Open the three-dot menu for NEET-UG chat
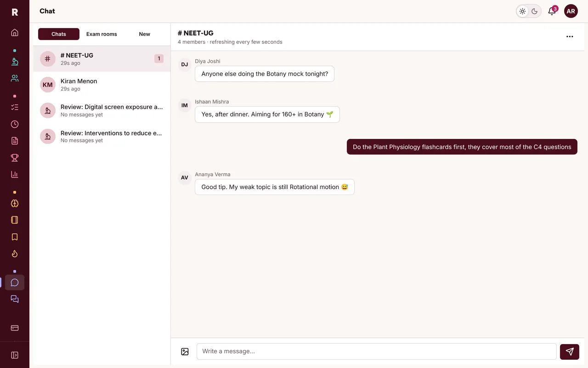 (570, 37)
